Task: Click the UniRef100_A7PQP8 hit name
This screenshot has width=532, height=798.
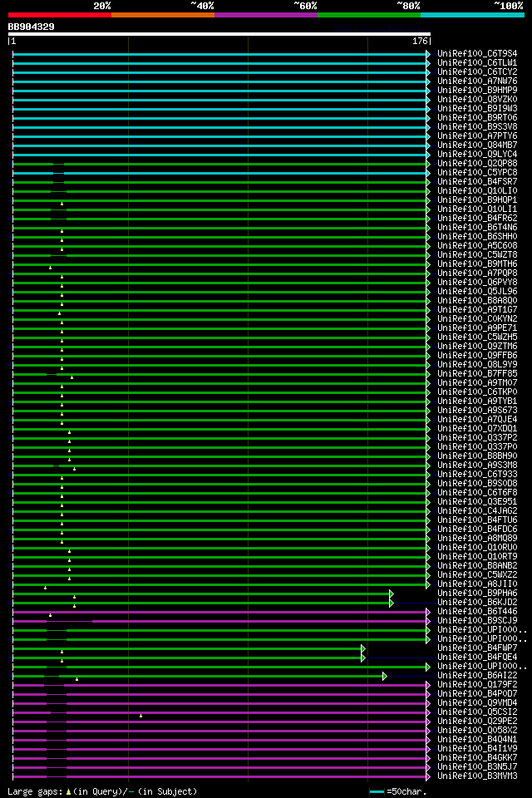Action: click(x=477, y=273)
